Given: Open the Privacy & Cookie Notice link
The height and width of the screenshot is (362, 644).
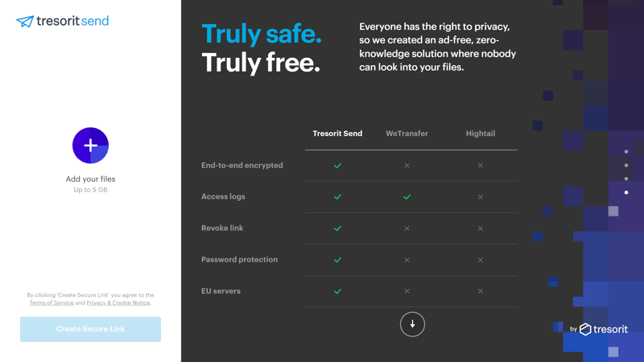Looking at the screenshot, I should 118,303.
